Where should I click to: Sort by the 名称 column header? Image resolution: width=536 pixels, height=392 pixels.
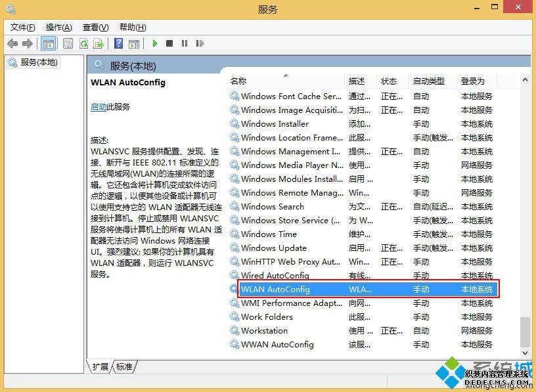click(286, 81)
